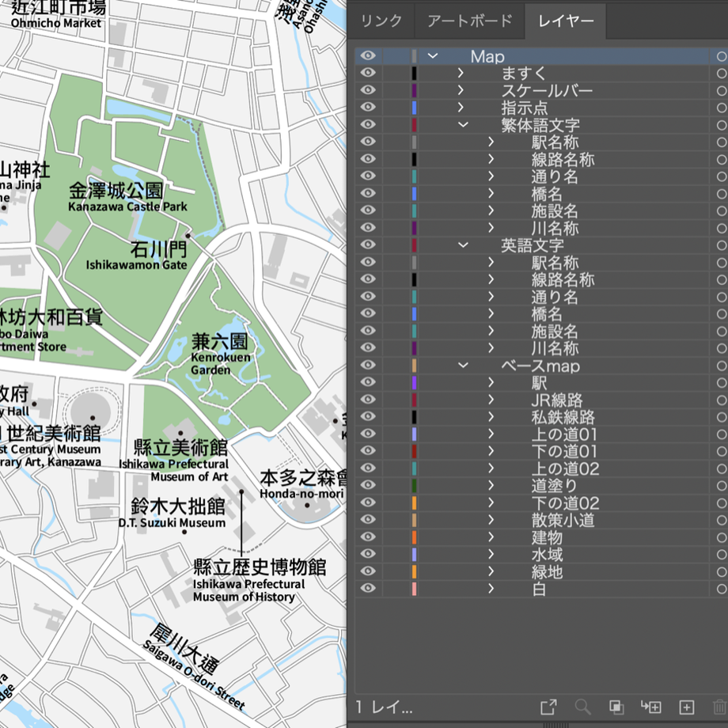The image size is (728, 728).
Task: Click the Create New Layer icon
Action: [x=687, y=707]
